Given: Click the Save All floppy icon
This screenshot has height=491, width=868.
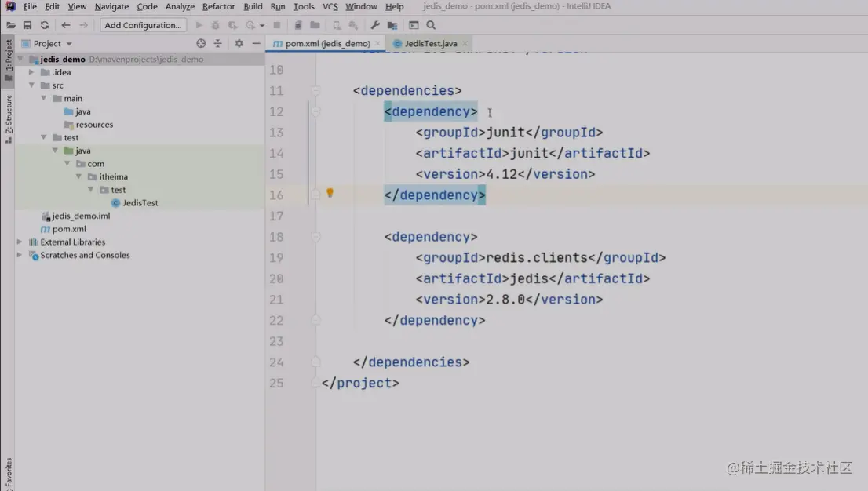Looking at the screenshot, I should [x=27, y=25].
